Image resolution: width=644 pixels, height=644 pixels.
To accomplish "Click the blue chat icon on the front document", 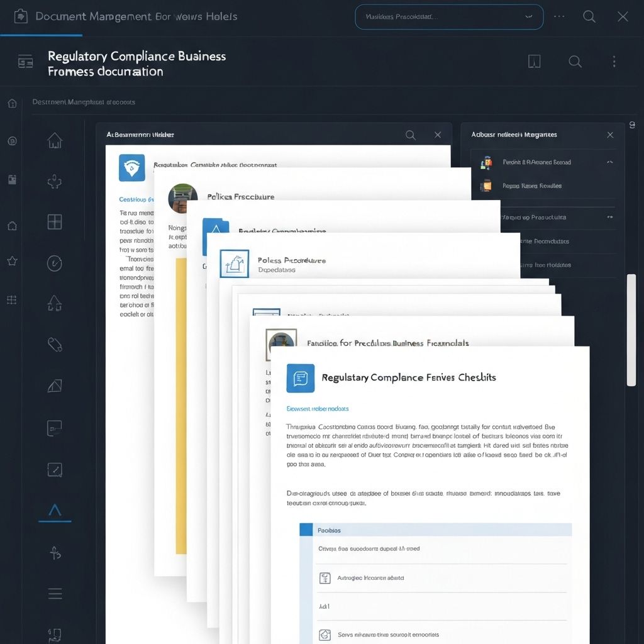I will tap(300, 378).
